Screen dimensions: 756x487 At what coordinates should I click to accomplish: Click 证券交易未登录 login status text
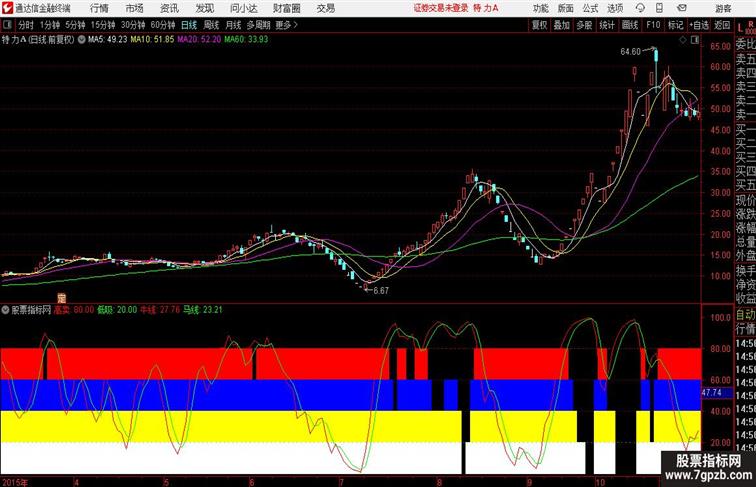click(441, 8)
